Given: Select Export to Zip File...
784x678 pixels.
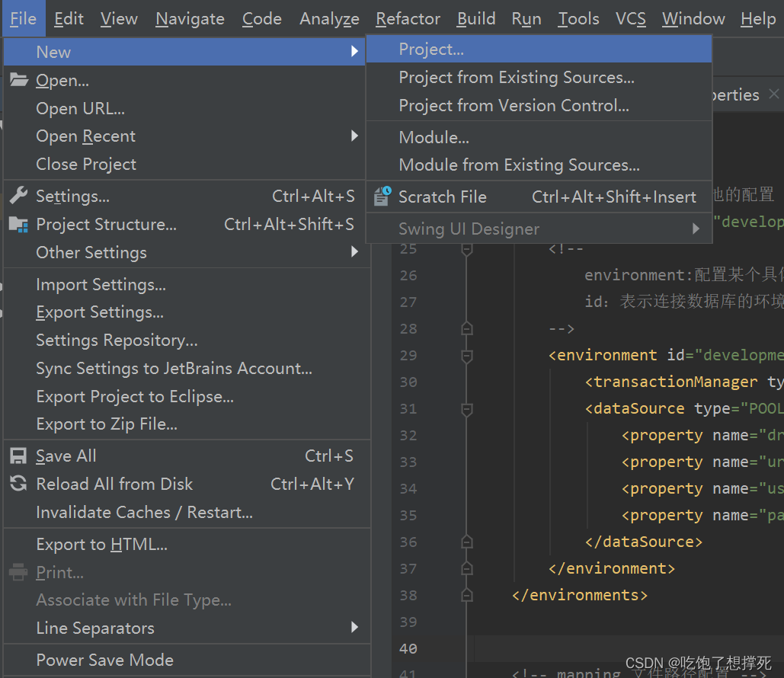Looking at the screenshot, I should [x=187, y=424].
